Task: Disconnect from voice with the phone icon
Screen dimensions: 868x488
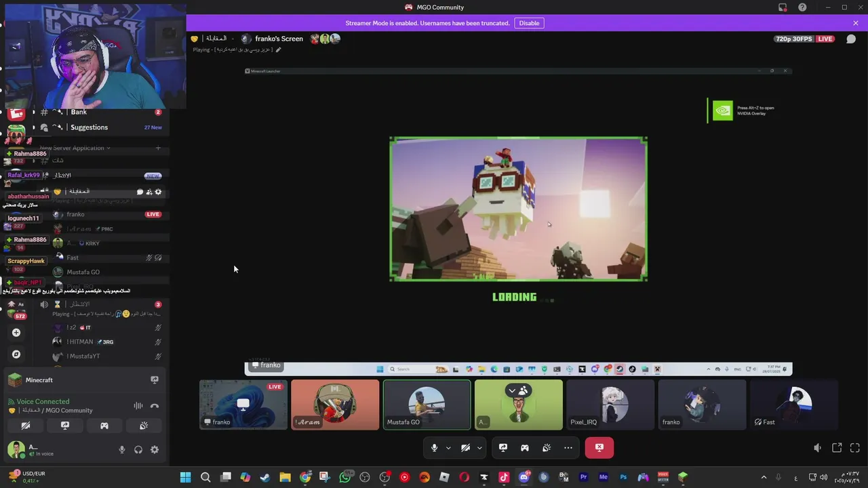Action: click(x=155, y=405)
